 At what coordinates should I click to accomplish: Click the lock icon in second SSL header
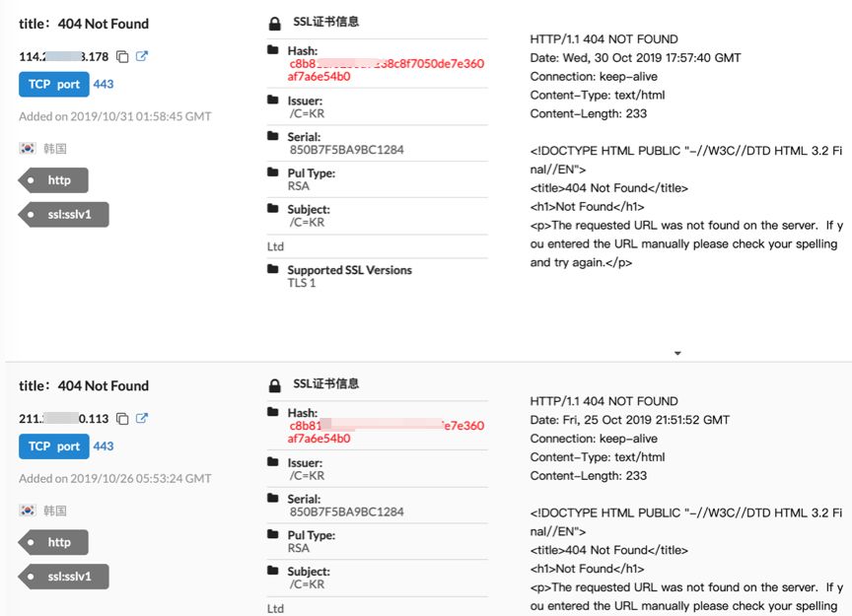[274, 385]
